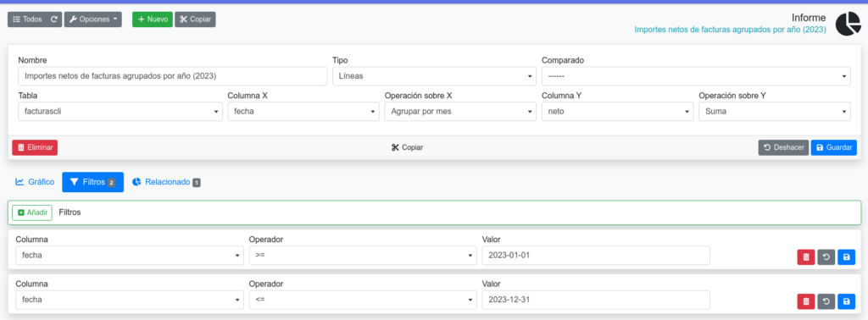Open the Operación sobre Y dropdown

point(775,112)
